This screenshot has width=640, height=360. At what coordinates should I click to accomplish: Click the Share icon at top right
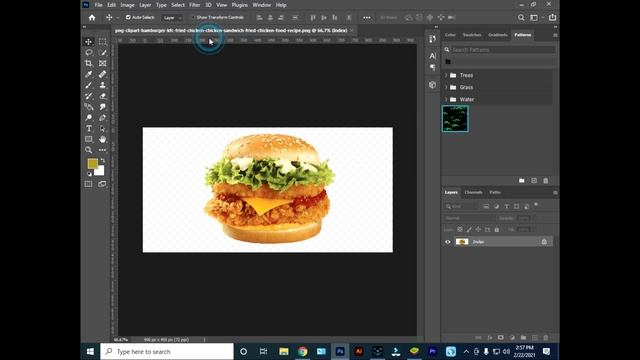(552, 18)
